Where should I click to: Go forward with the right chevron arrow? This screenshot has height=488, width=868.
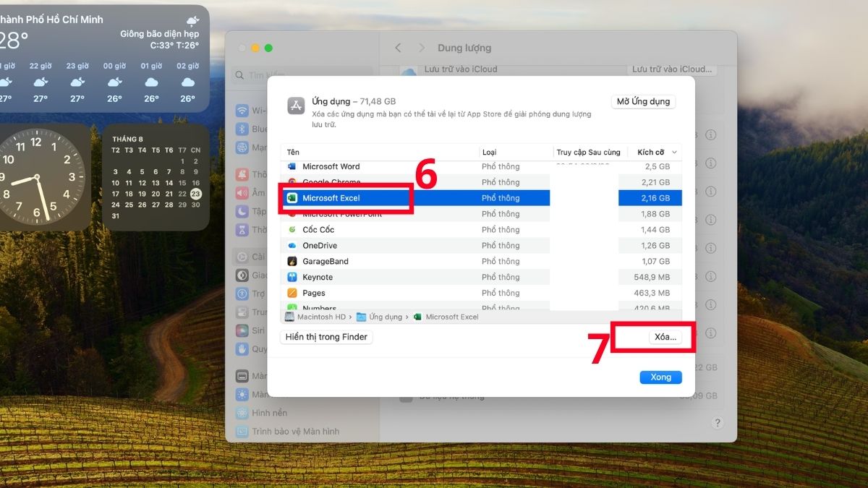pyautogui.click(x=420, y=48)
